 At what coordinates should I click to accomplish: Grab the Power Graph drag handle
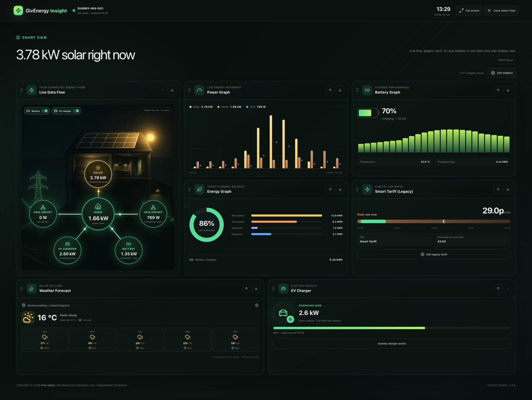pyautogui.click(x=189, y=90)
